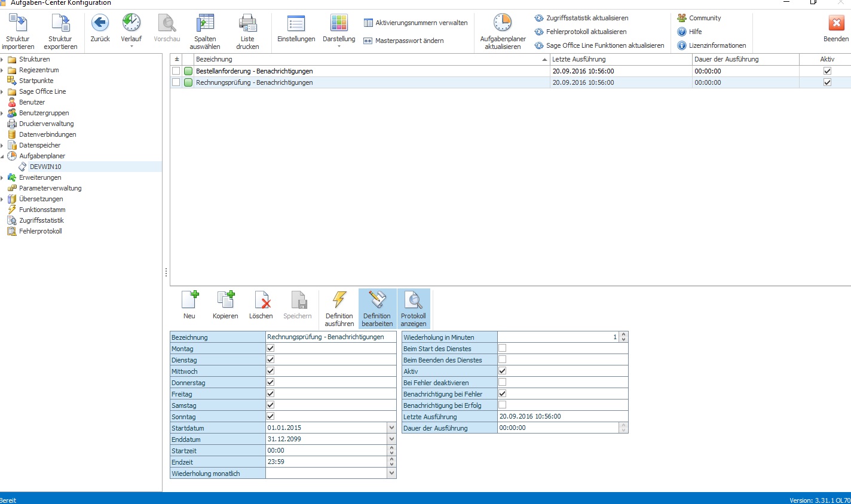Image resolution: width=851 pixels, height=504 pixels.
Task: Click the Bezeichnung text field
Action: [331, 337]
